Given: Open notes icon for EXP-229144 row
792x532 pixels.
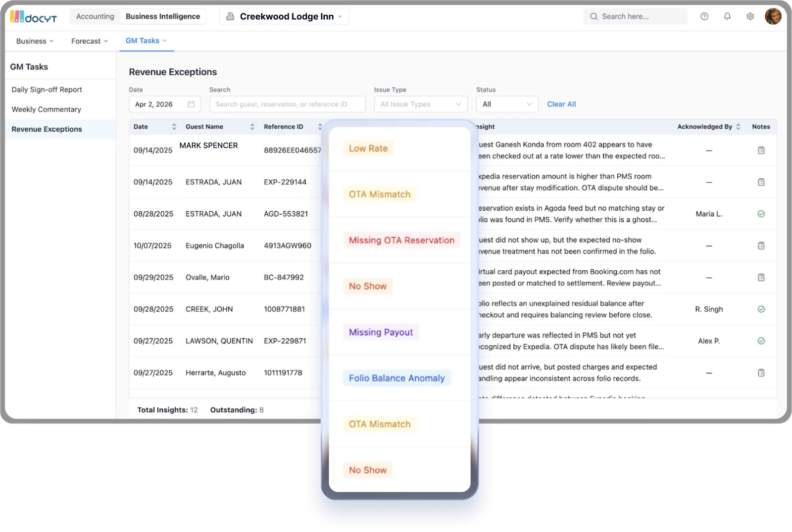Looking at the screenshot, I should pos(761,182).
